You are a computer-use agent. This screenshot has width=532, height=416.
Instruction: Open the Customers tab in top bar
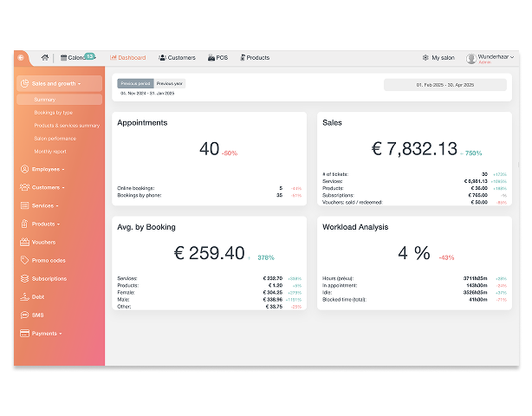click(177, 58)
